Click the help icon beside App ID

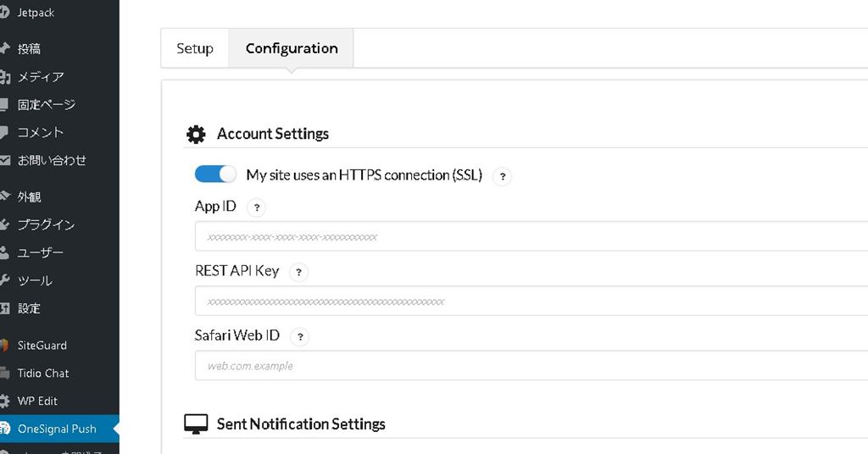pos(257,208)
